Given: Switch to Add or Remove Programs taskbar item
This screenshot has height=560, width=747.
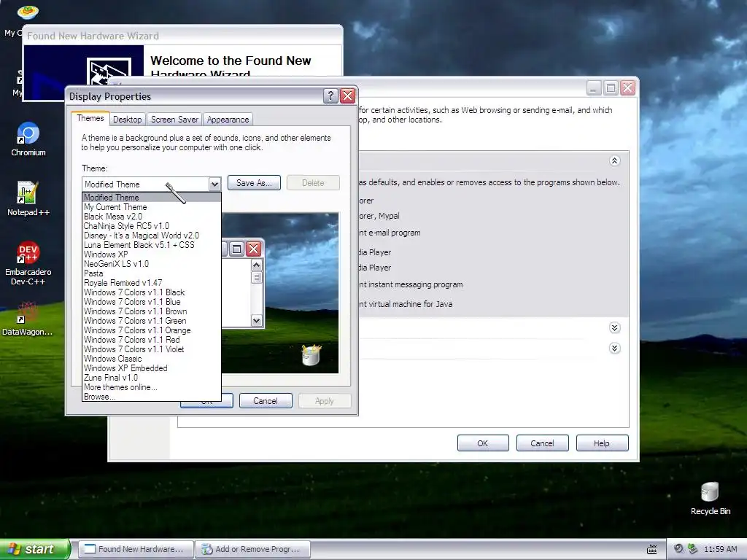Looking at the screenshot, I should [252, 549].
